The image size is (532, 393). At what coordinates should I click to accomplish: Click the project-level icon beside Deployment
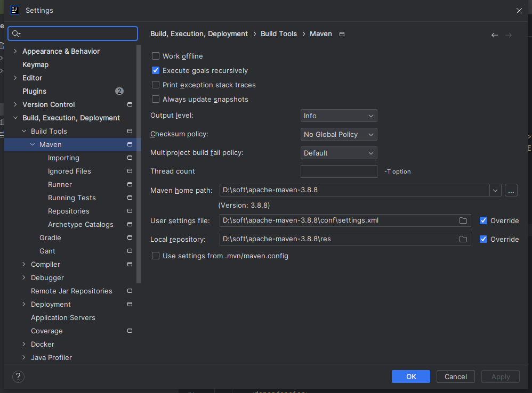[130, 304]
